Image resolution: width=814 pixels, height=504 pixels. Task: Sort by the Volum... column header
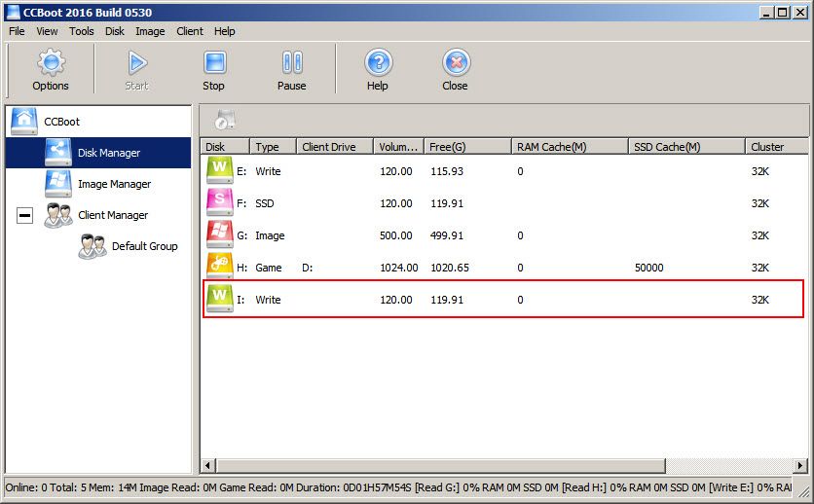tap(398, 147)
